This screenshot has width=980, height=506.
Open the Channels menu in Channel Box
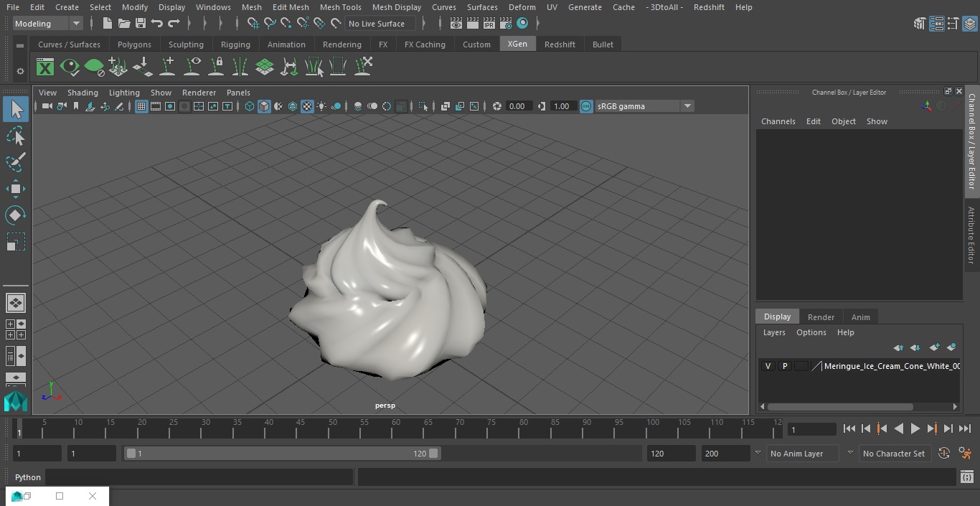pos(778,121)
